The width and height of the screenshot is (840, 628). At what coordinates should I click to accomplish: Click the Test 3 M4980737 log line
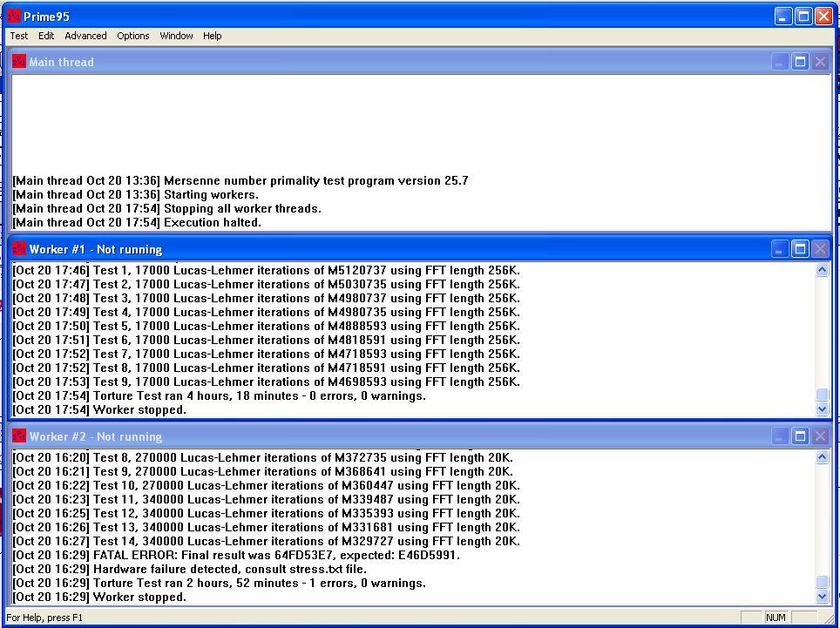266,298
